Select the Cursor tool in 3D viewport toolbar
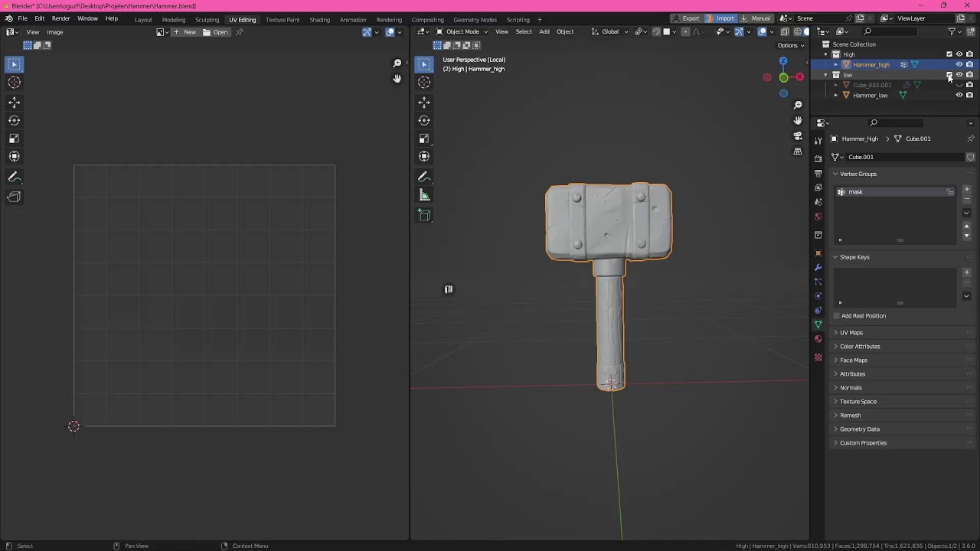Viewport: 980px width, 551px height. (424, 83)
